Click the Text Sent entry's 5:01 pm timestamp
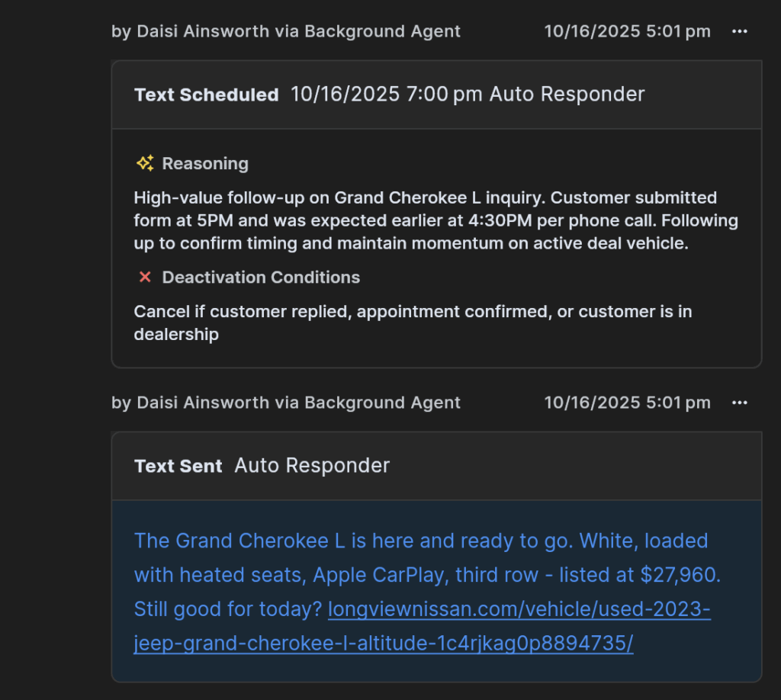Screen dimensions: 781x700 click(x=627, y=403)
